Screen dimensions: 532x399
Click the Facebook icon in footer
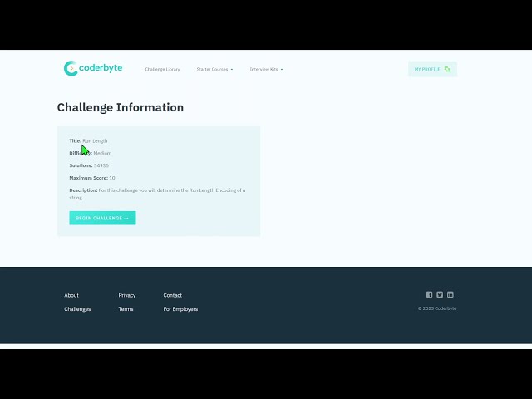click(429, 294)
